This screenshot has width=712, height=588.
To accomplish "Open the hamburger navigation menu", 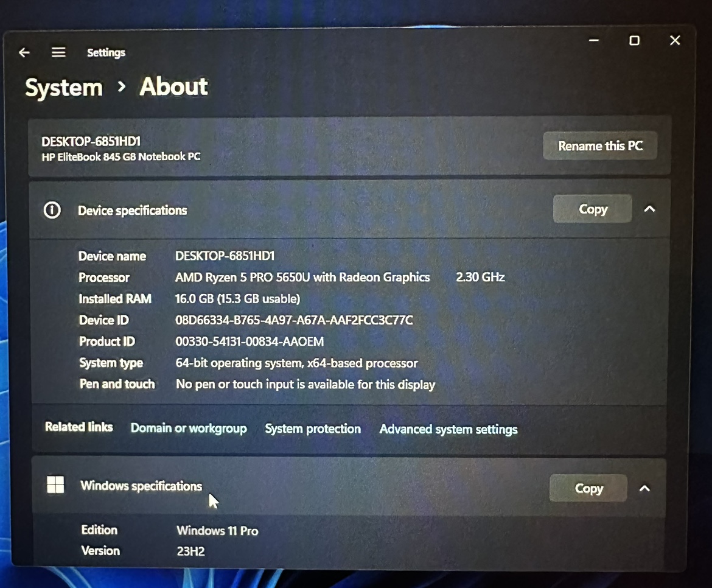I will pyautogui.click(x=58, y=52).
